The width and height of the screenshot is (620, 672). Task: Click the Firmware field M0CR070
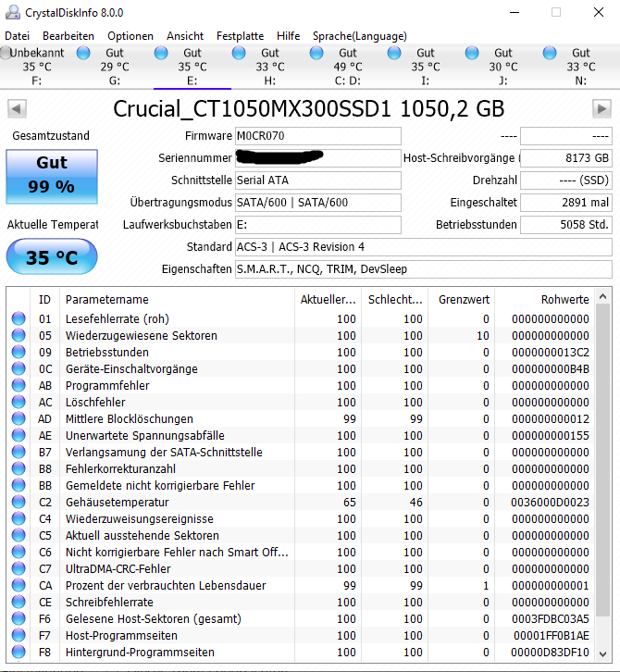pos(318,136)
